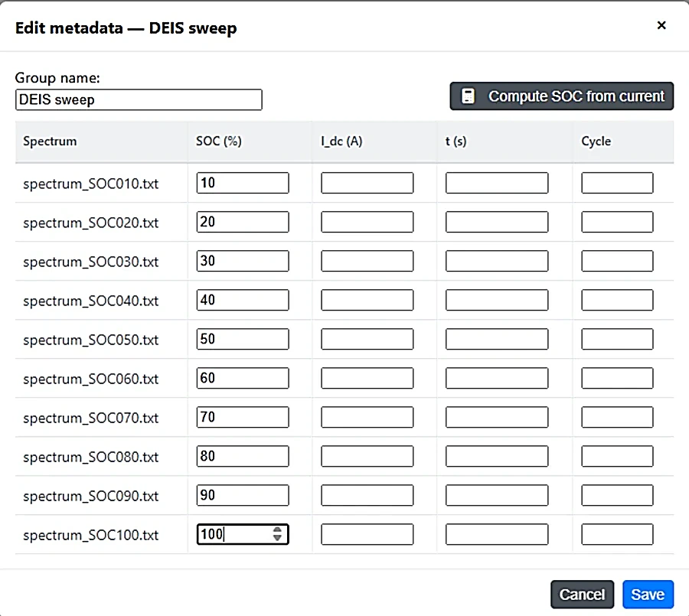
Task: Click the Cancel button
Action: [583, 595]
